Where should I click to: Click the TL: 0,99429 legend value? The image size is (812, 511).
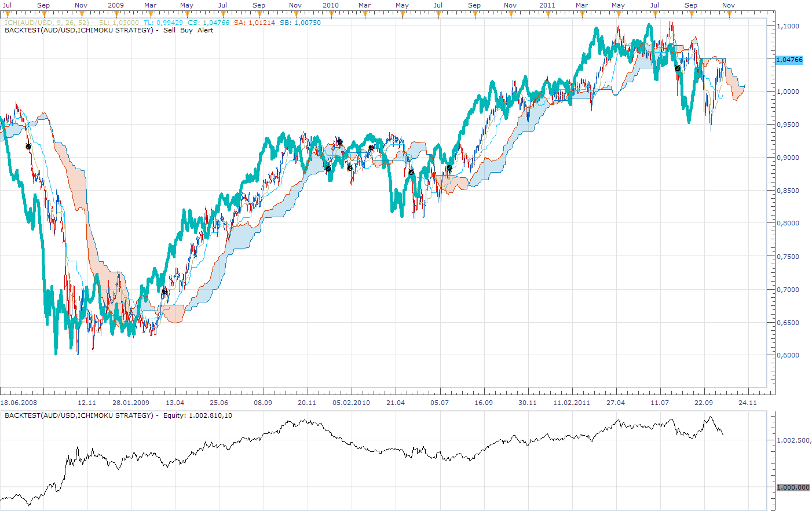(163, 23)
